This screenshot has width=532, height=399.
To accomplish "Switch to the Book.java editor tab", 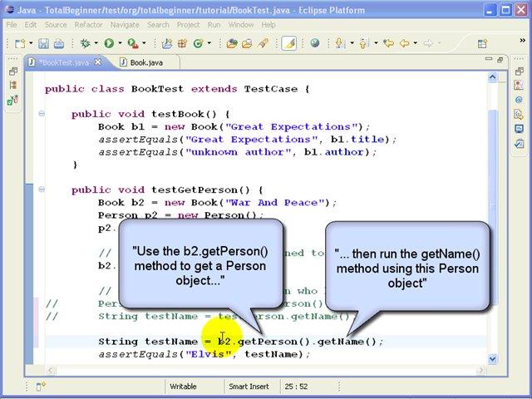I will (145, 62).
